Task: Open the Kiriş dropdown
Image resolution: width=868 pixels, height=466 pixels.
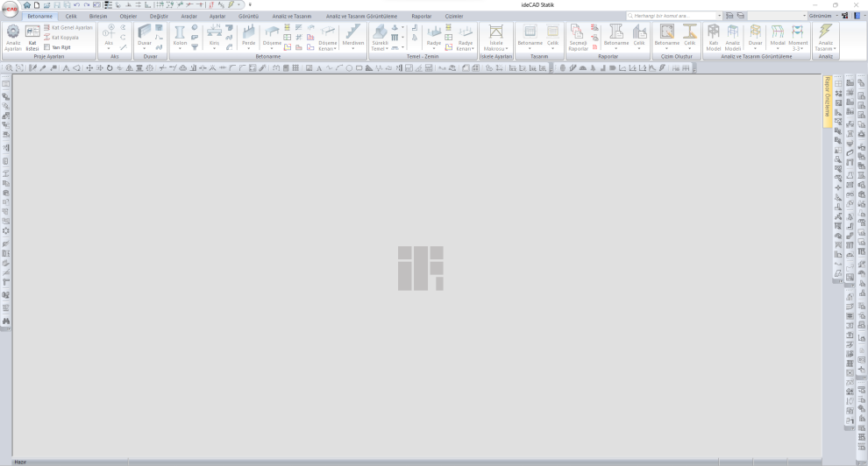Action: (x=214, y=49)
